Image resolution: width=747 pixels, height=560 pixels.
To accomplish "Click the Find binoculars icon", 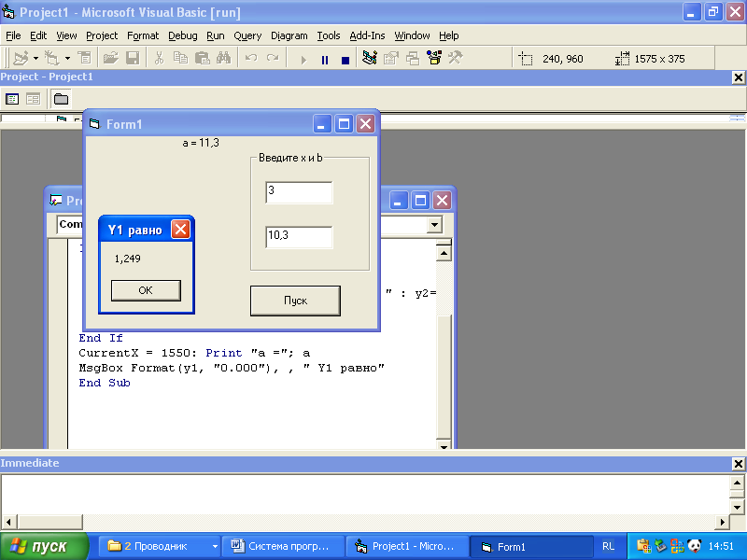I will tap(223, 58).
